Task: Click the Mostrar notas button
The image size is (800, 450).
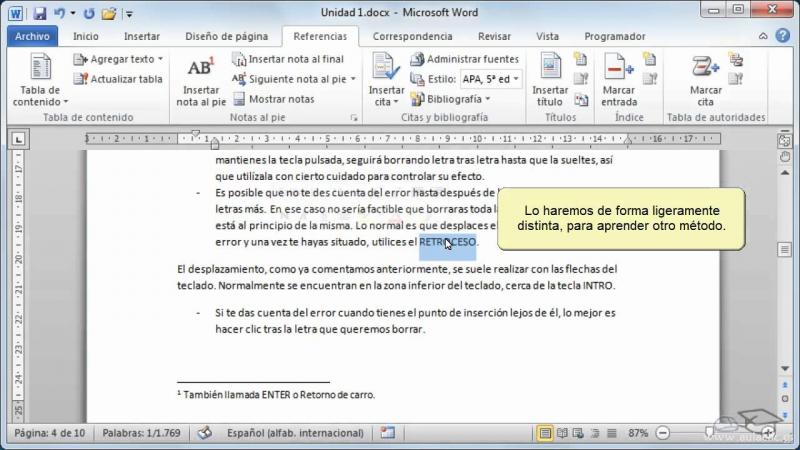Action: 274,99
